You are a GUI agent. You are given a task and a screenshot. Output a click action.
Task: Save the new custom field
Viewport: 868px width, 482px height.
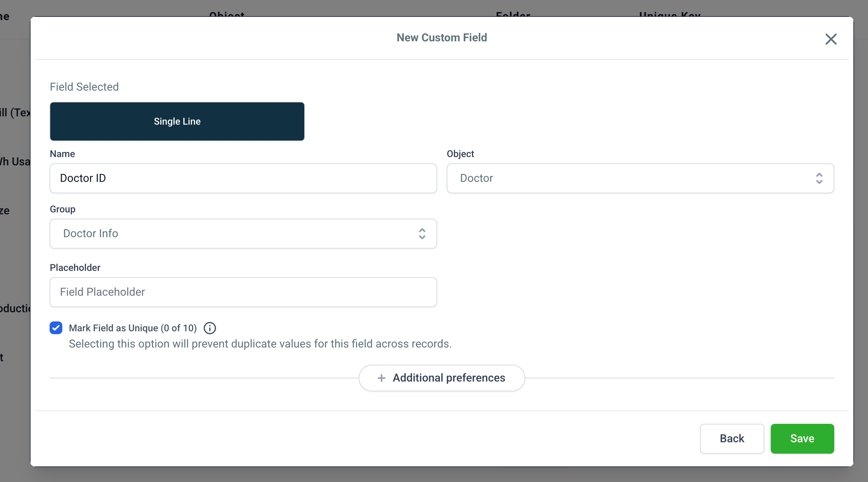click(x=802, y=438)
